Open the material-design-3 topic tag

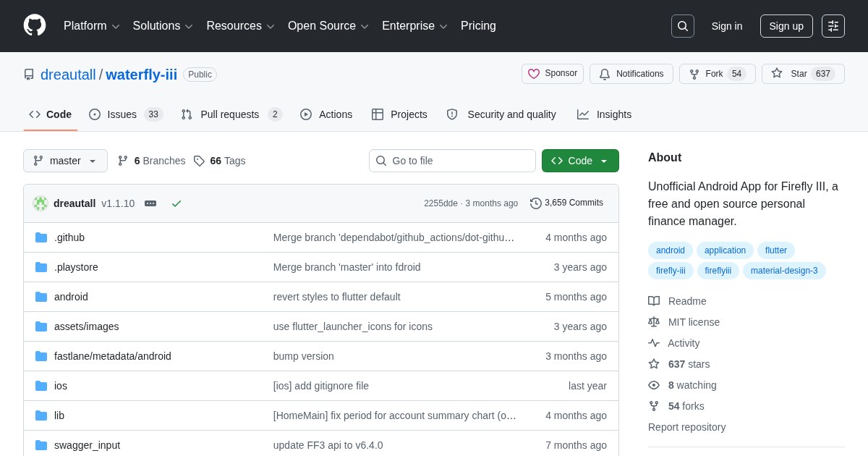(x=784, y=271)
